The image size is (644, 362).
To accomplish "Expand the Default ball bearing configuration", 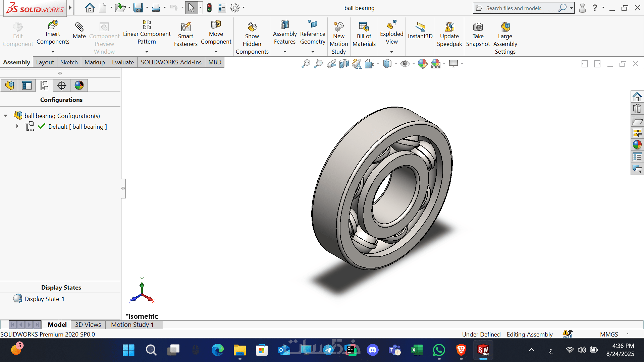I will pos(17,126).
